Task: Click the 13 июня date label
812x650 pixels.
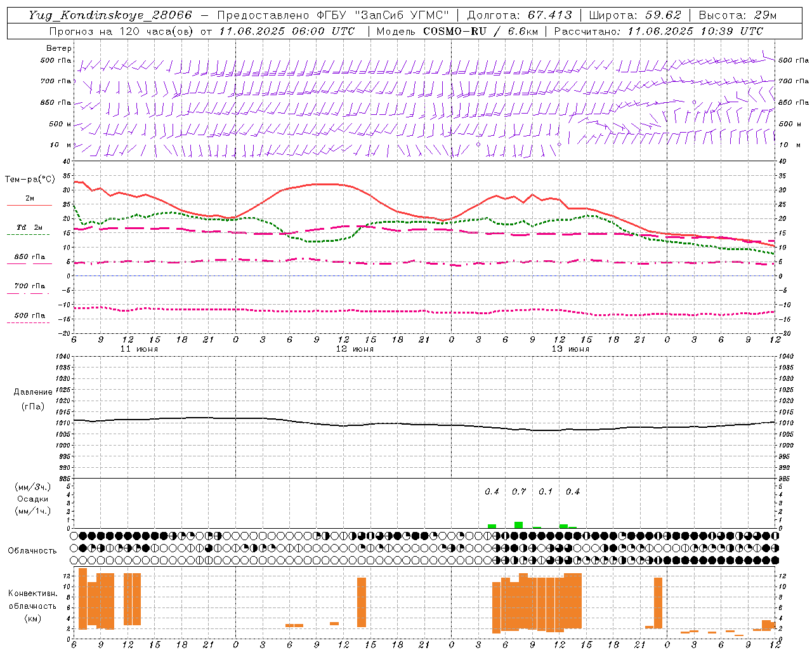Action: [570, 349]
